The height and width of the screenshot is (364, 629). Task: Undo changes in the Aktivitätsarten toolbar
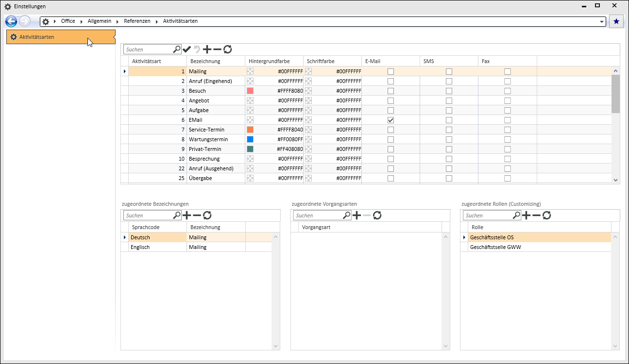click(x=197, y=49)
